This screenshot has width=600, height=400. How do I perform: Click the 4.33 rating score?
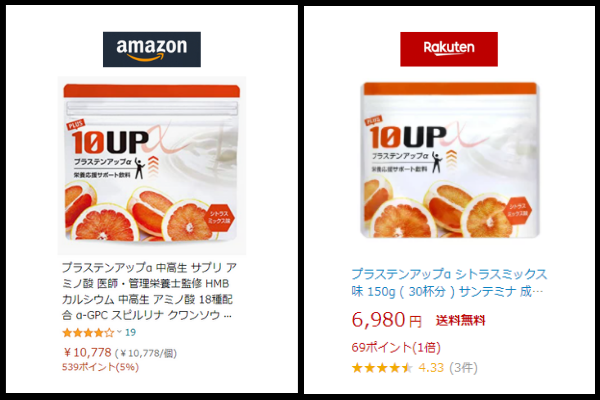pyautogui.click(x=431, y=368)
